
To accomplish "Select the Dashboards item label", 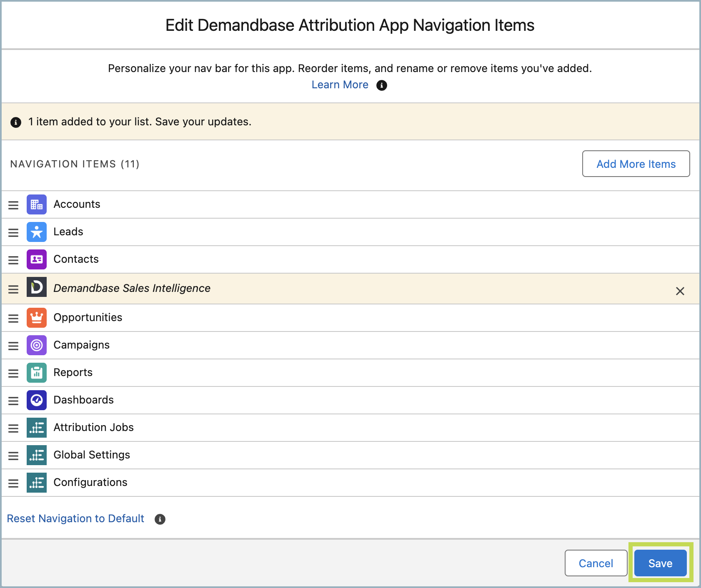I will pyautogui.click(x=84, y=400).
